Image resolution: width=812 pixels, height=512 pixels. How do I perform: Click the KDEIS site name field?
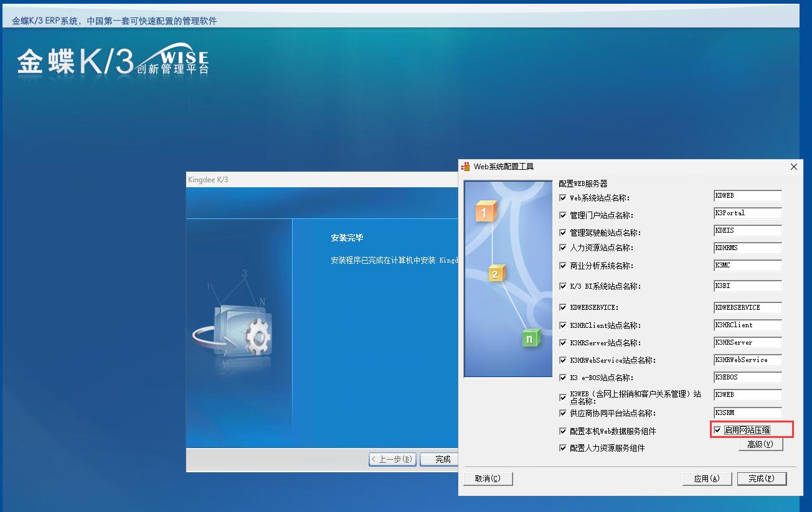[x=747, y=231]
